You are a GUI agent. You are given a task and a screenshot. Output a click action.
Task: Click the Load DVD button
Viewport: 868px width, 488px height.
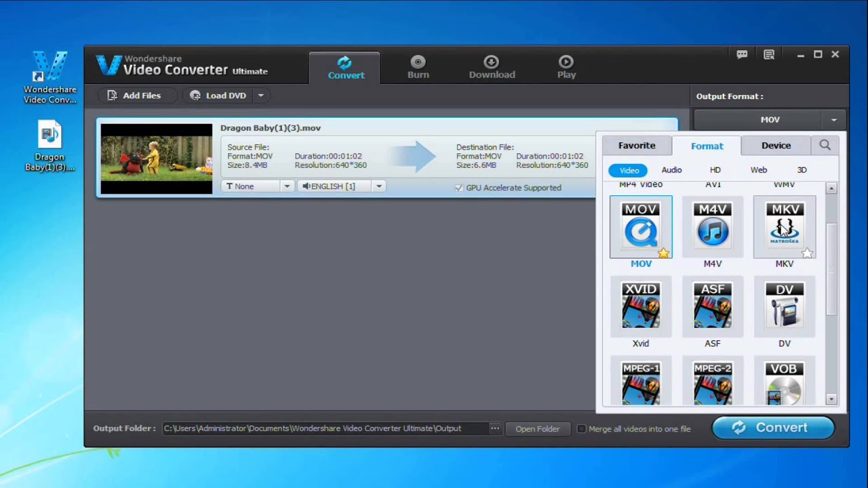218,96
